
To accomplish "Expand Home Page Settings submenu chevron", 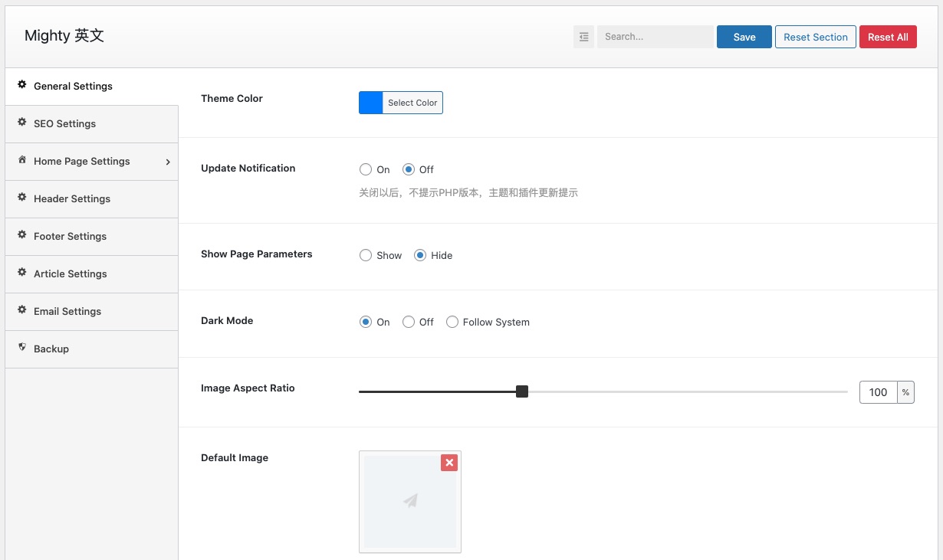I will 168,162.
